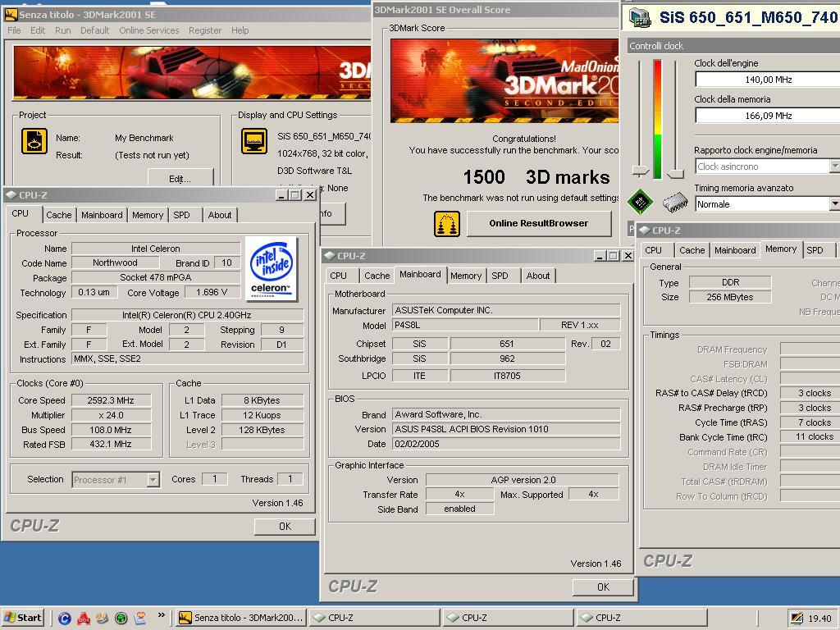
Task: Click the Code Name value Northwood
Action: [115, 262]
